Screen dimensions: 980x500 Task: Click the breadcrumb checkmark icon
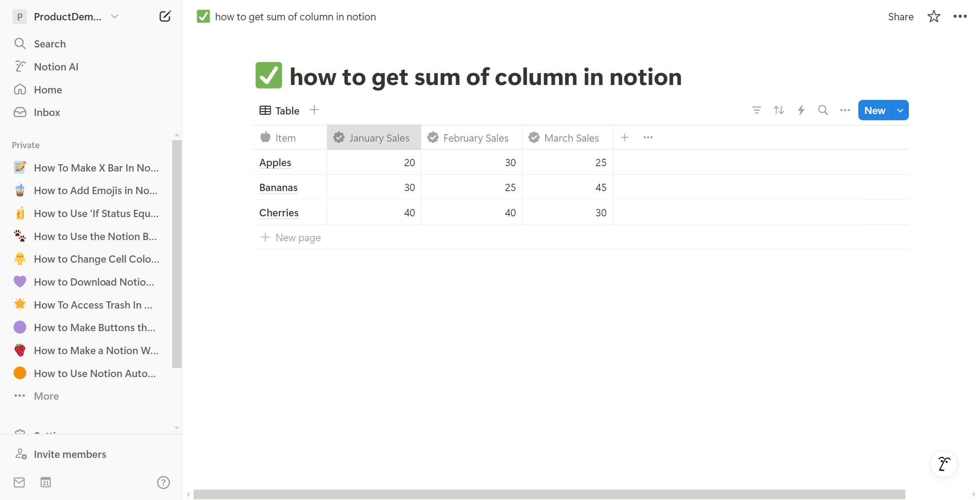pos(203,16)
